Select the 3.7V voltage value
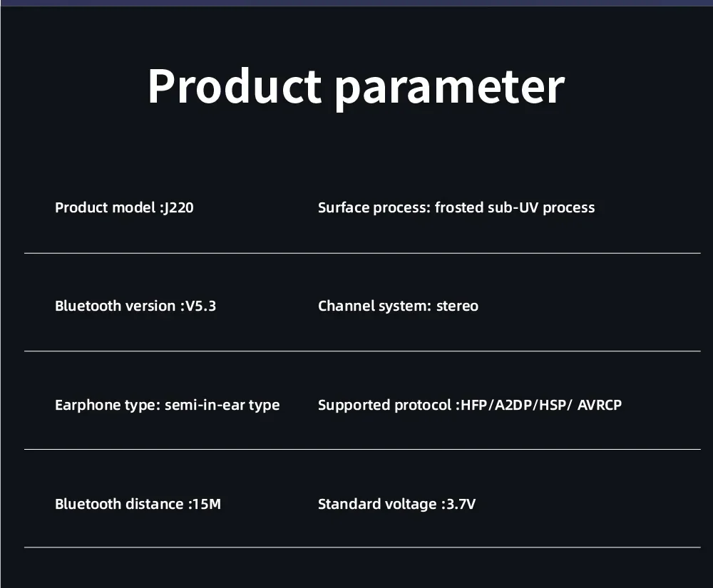Viewport: 713px width, 588px height. click(459, 505)
